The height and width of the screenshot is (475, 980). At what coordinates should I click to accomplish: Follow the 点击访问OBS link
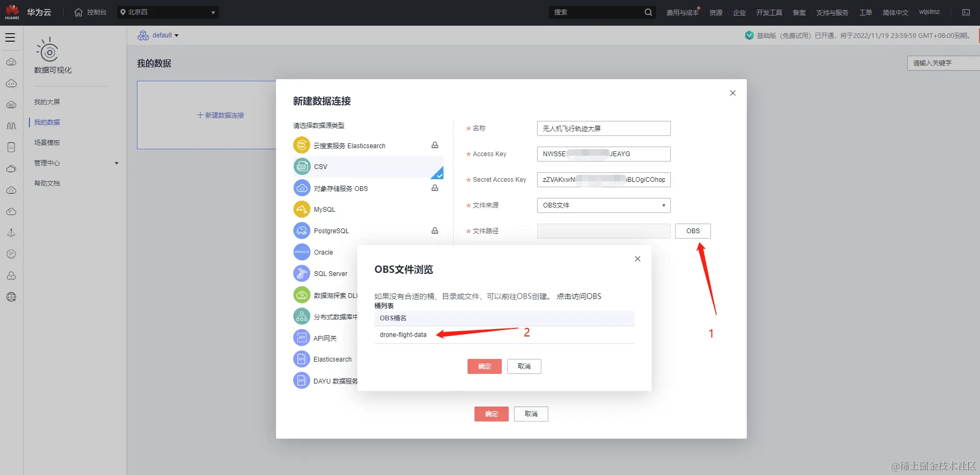pyautogui.click(x=579, y=296)
